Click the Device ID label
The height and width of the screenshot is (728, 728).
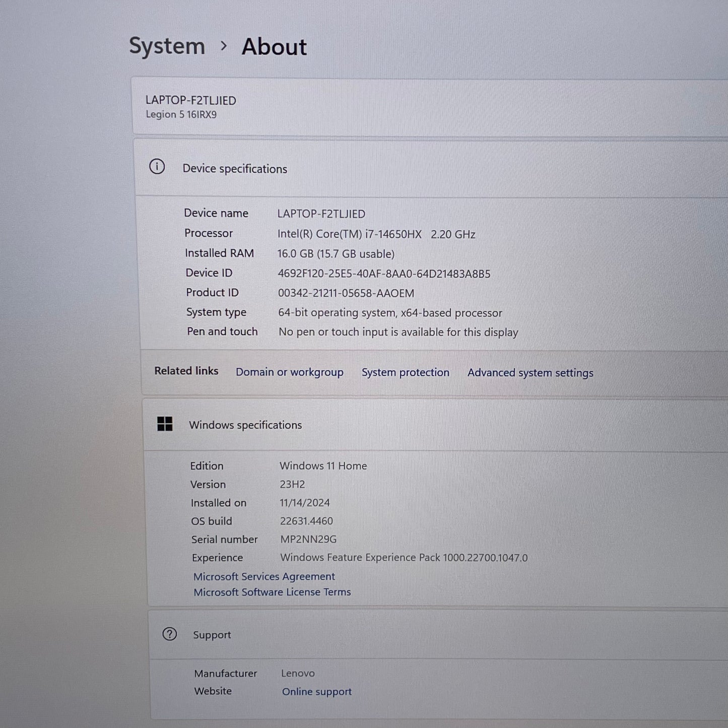pos(209,273)
